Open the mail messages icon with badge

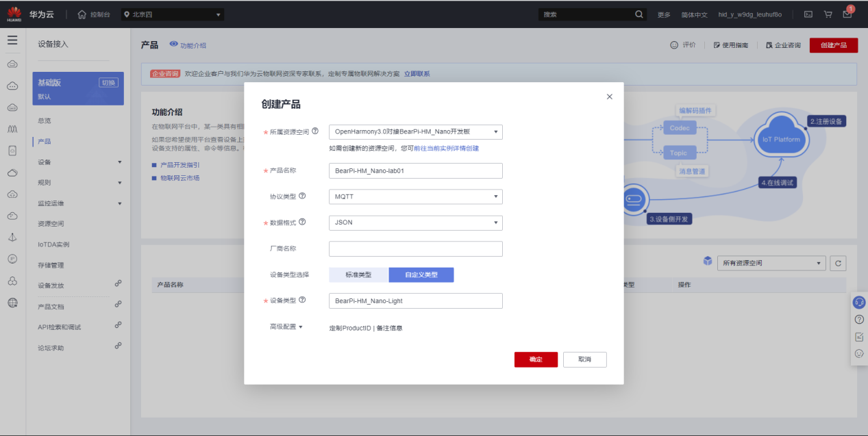847,13
